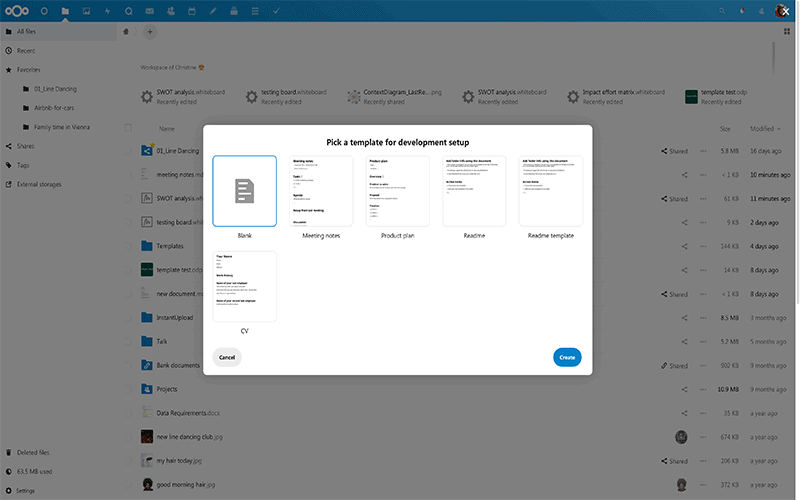The width and height of the screenshot is (800, 500).
Task: Select the CV template
Action: pos(244,286)
